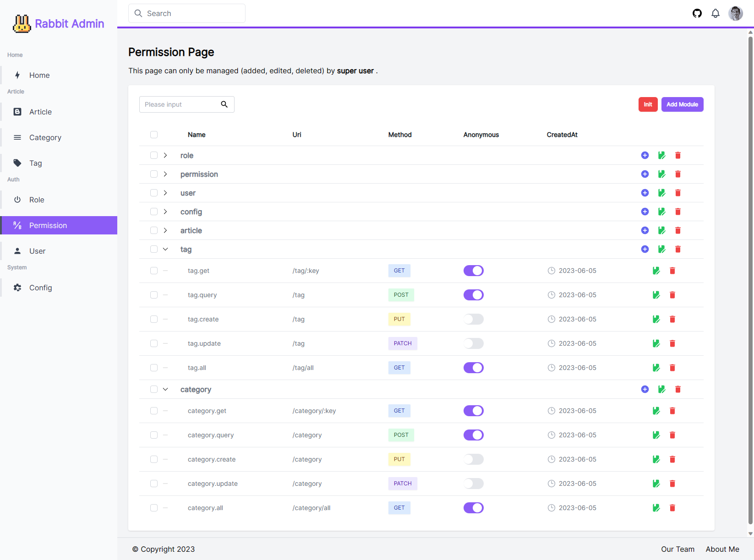Edit the user module

[661, 193]
